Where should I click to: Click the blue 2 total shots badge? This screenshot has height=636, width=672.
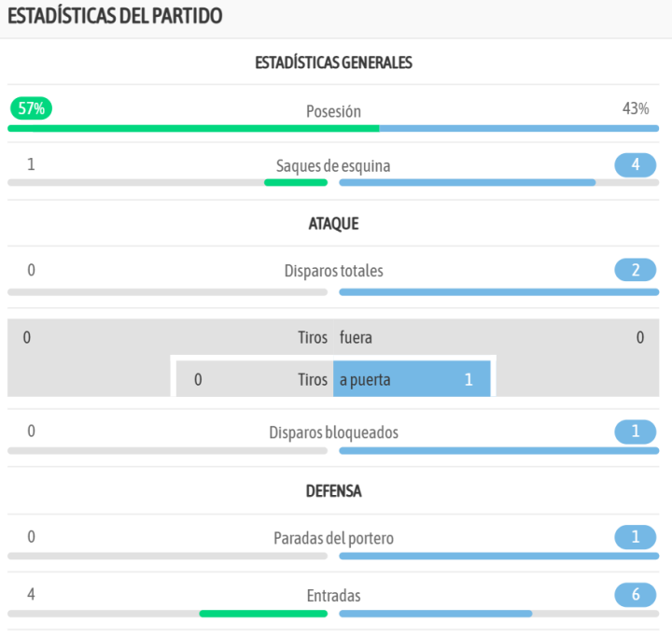636,271
